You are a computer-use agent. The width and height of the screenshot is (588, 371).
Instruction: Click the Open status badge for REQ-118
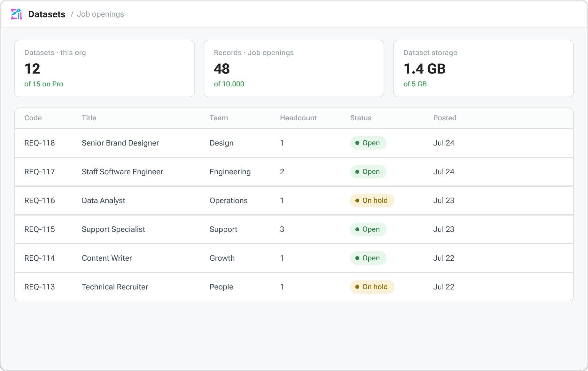[368, 143]
